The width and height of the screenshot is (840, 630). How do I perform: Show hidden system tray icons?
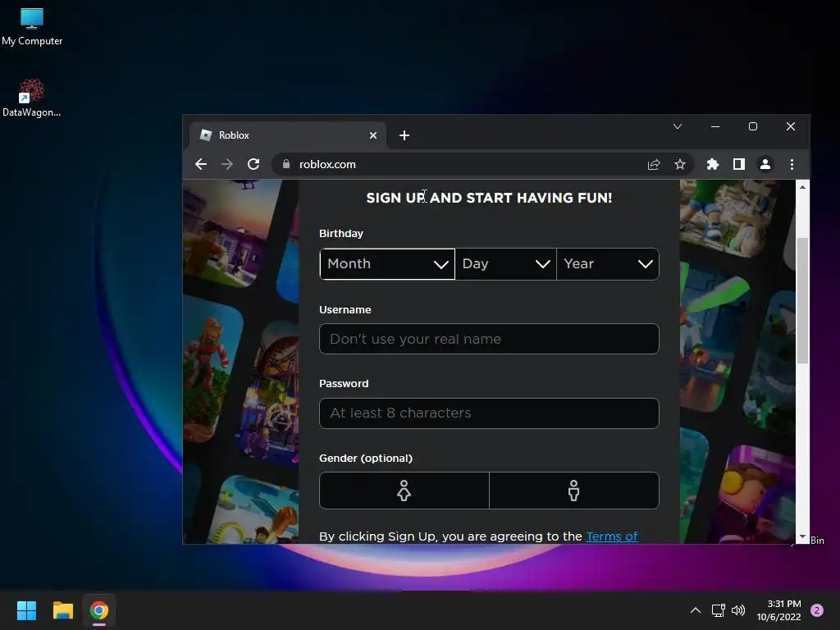696,610
